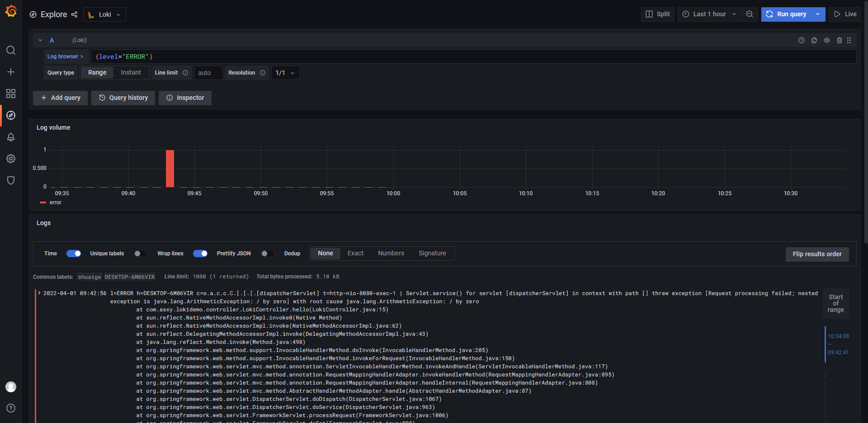Open Configuration with the gear icon
Screen dimensions: 868x423
11,159
